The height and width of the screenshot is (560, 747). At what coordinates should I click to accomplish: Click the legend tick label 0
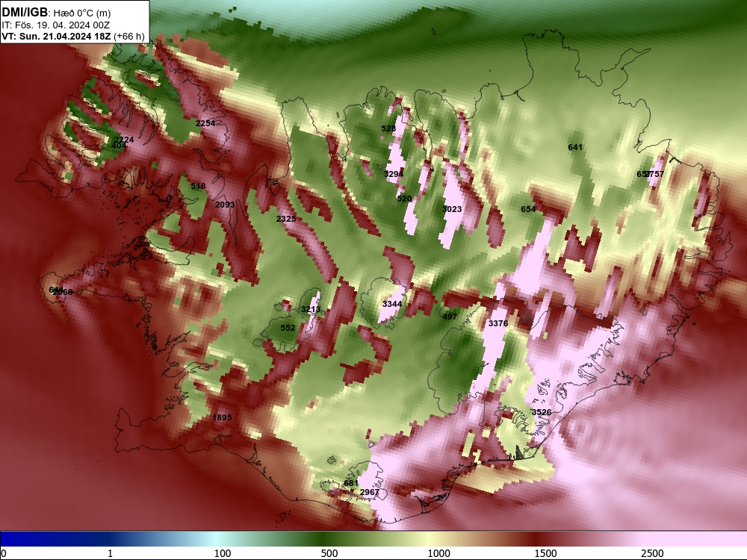pos(4,553)
